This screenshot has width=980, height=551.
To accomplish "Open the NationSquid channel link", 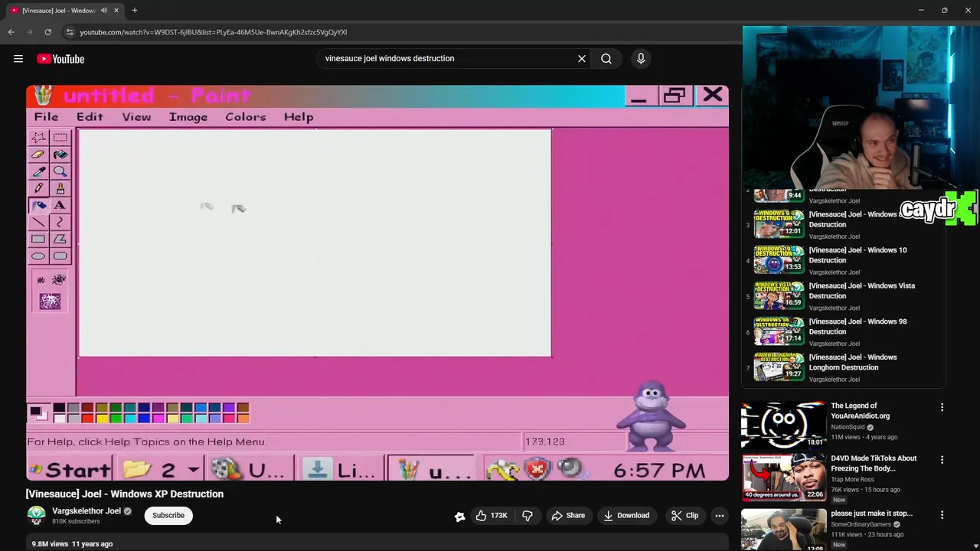I will pyautogui.click(x=848, y=427).
